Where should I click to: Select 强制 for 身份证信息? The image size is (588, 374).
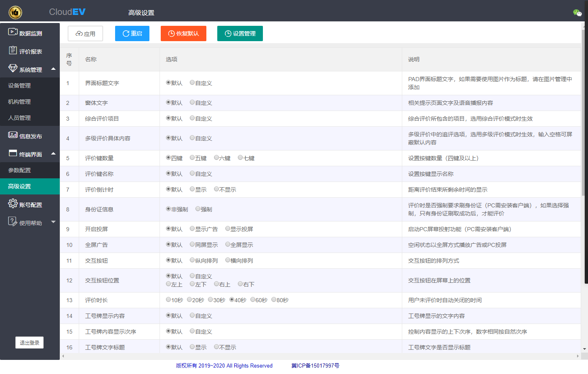[x=198, y=209]
